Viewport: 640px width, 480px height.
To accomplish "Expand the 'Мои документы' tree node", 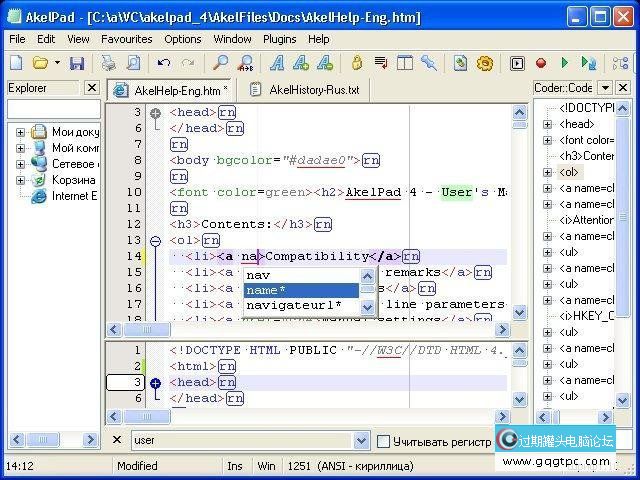I will tap(20, 132).
